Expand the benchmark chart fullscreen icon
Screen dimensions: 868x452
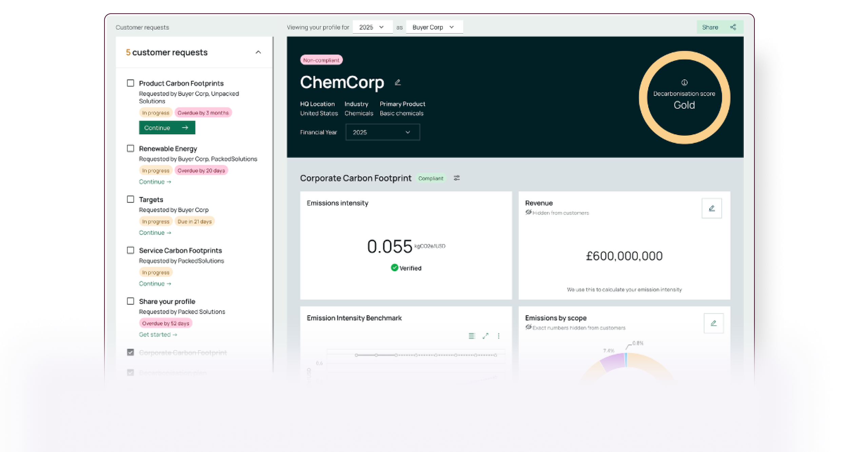pyautogui.click(x=485, y=336)
